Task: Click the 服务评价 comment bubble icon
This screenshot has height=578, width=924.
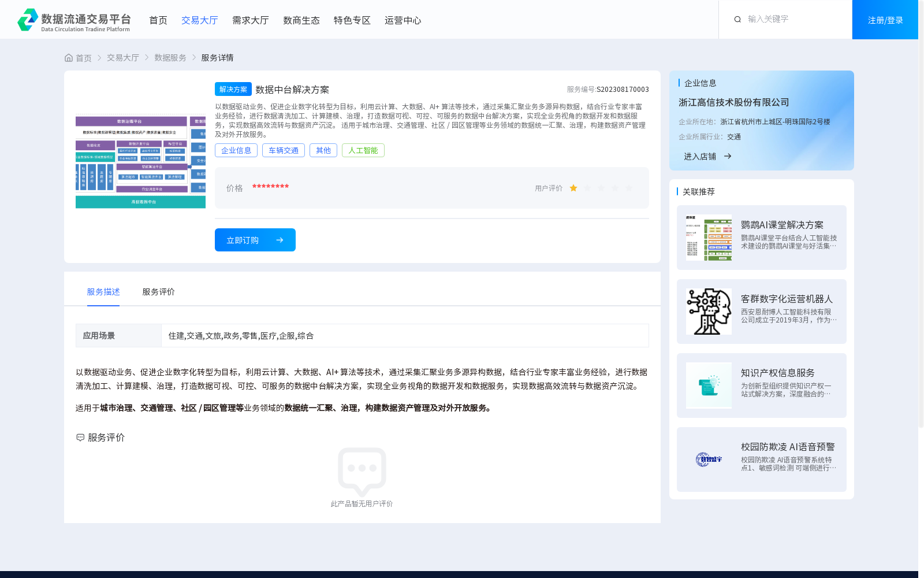Action: pyautogui.click(x=80, y=438)
